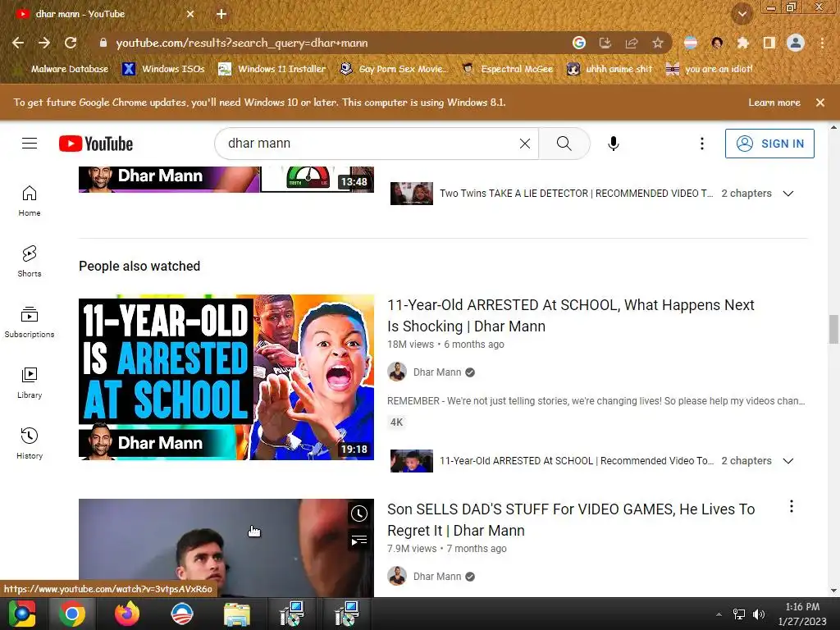840x630 pixels.
Task: Open the Chrome extensions puzzle icon
Action: 742,43
